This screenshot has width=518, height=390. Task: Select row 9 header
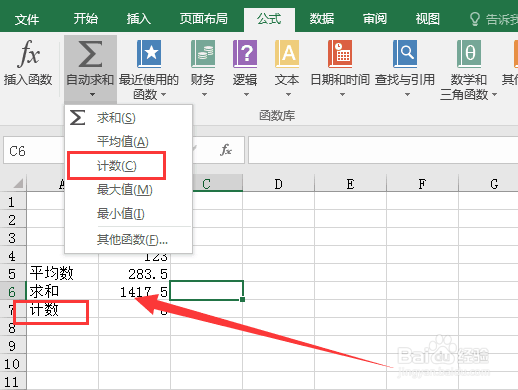(13, 346)
